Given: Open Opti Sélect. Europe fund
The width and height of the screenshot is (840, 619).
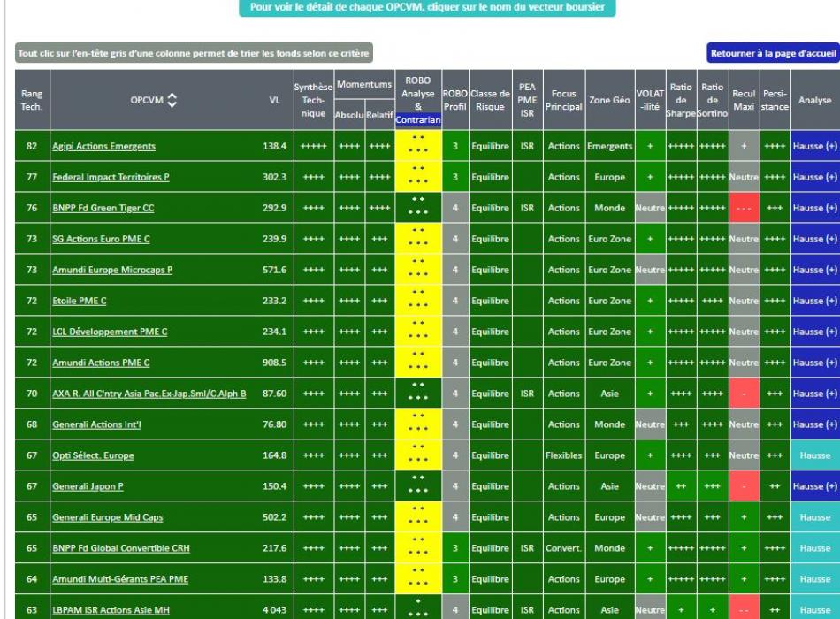Looking at the screenshot, I should pos(93,455).
